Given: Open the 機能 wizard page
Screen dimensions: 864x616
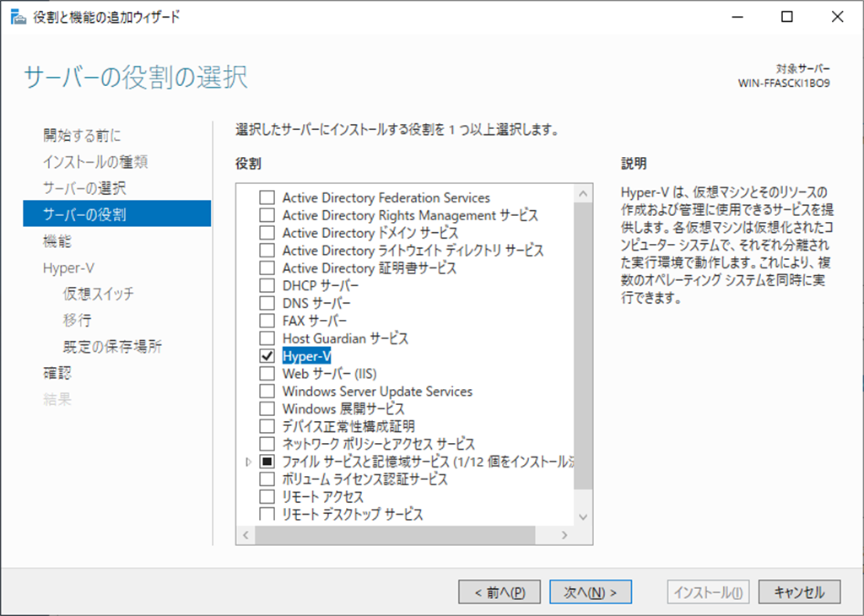Looking at the screenshot, I should [x=57, y=240].
